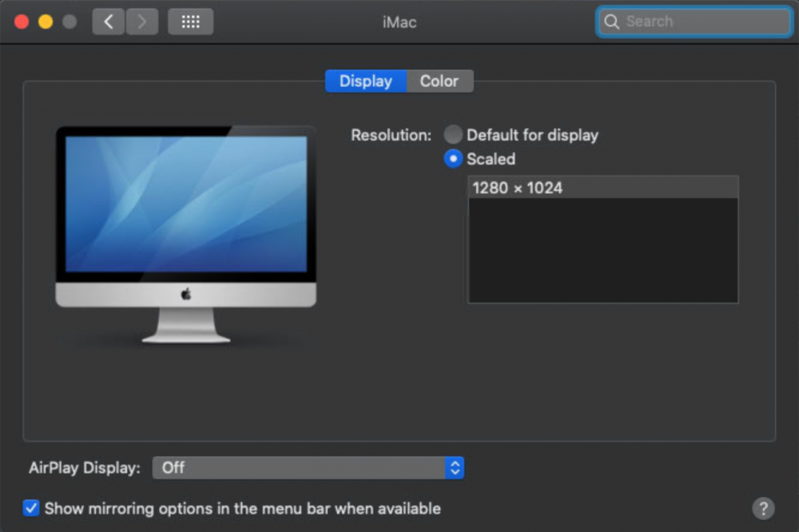Close the window with the red button
This screenshot has width=799, height=532.
[22, 22]
